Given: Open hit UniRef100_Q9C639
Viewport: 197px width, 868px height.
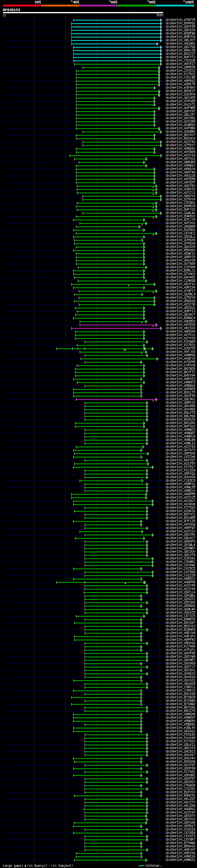Looking at the screenshot, I should pos(180,30).
